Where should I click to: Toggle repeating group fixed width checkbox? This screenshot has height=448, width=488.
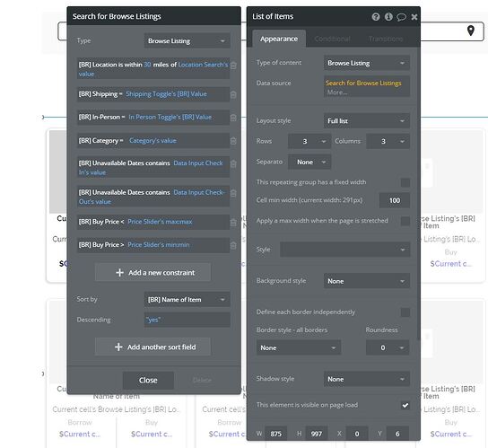[x=405, y=182]
